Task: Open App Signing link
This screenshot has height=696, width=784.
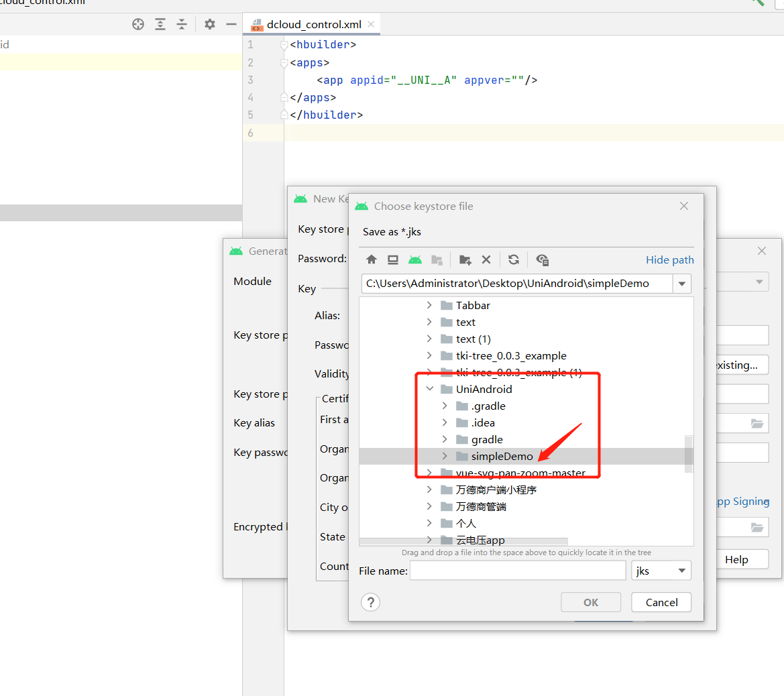Action: [743, 501]
